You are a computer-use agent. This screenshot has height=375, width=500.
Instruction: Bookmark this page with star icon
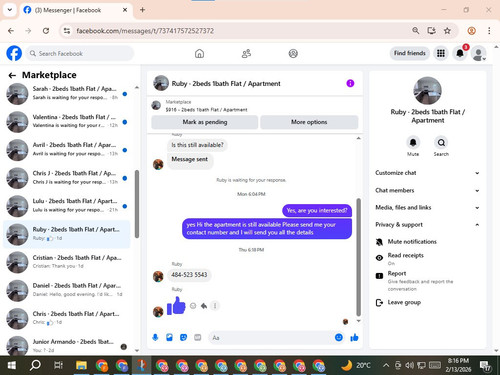point(447,31)
